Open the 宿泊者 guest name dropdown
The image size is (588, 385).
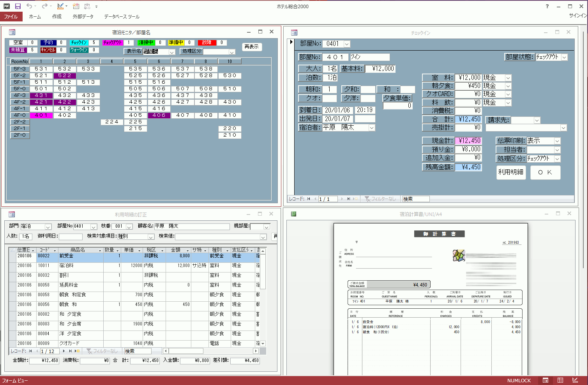pyautogui.click(x=372, y=128)
